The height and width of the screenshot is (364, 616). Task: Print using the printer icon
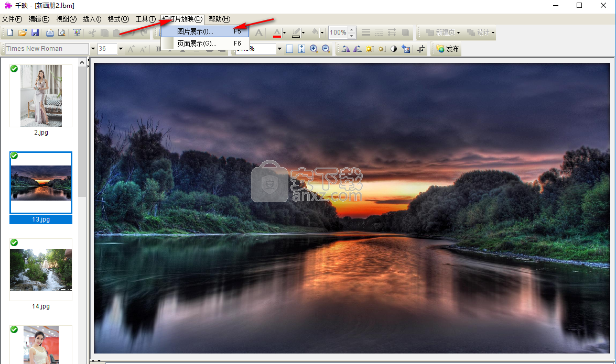50,32
